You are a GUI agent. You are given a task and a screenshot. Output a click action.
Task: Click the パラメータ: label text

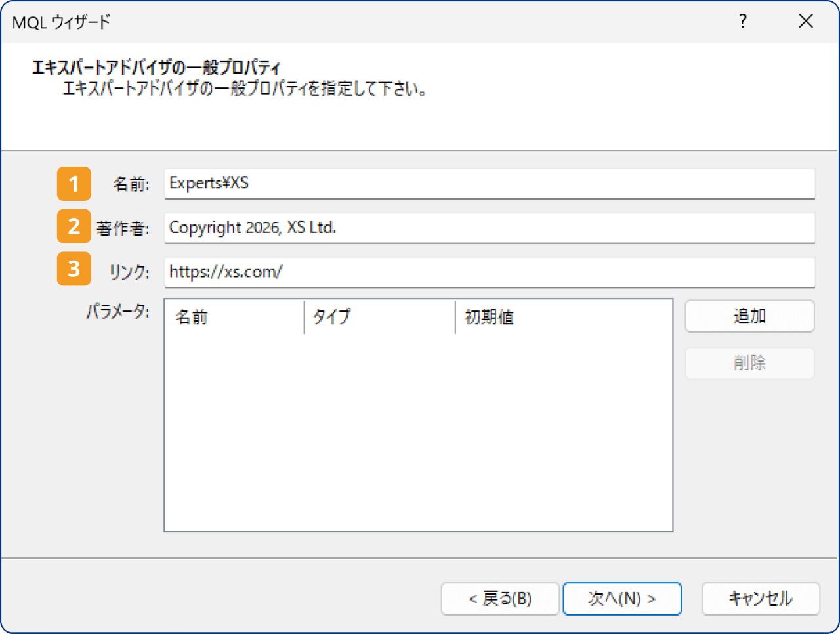[118, 311]
